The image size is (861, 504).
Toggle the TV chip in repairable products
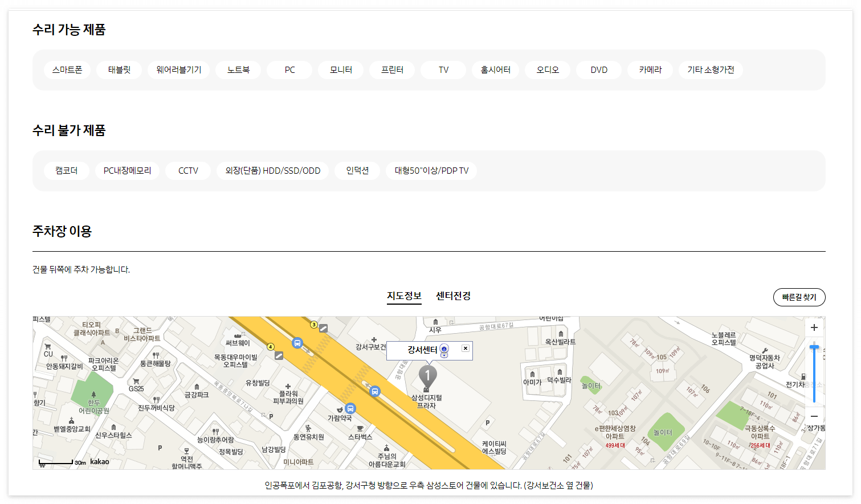tap(443, 69)
